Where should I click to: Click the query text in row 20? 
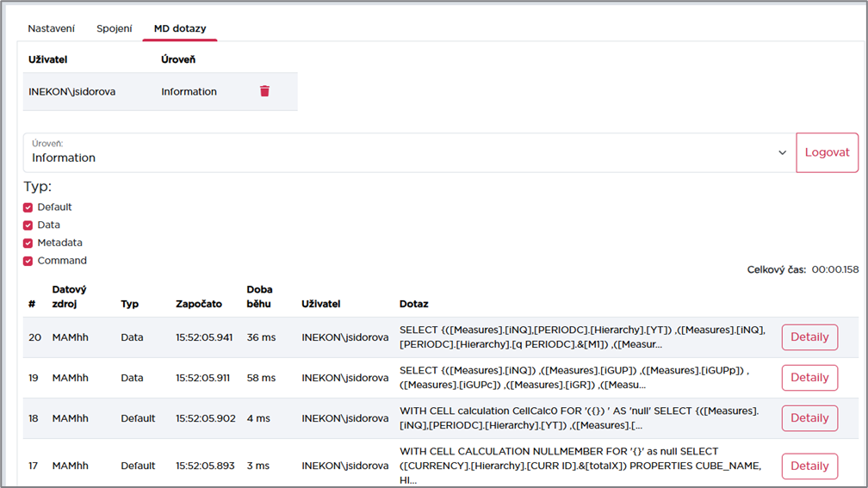tap(582, 337)
